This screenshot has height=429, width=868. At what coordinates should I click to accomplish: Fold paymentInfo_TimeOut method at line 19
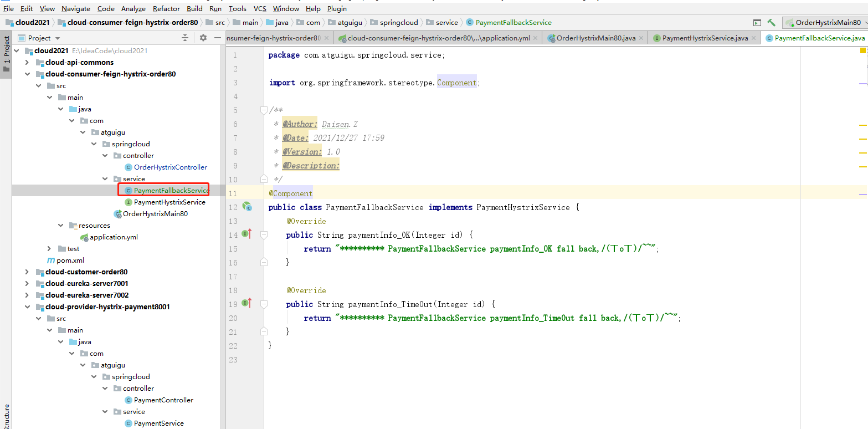(264, 304)
